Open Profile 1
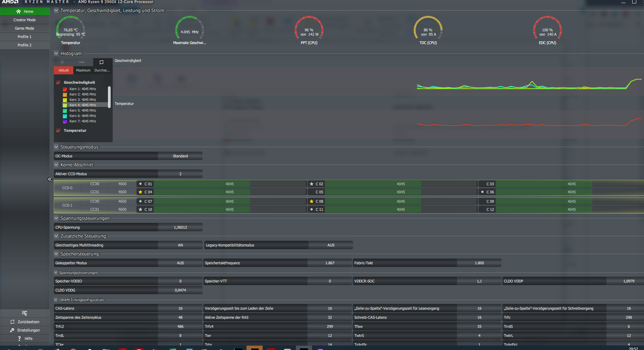 (25, 37)
